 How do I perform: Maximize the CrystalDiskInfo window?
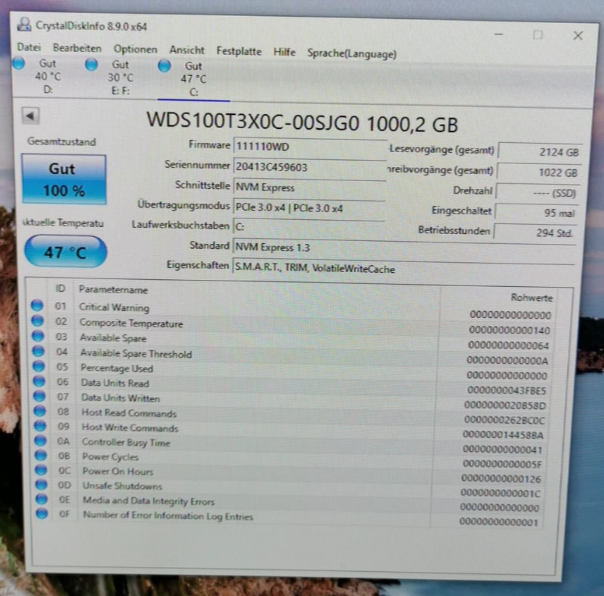pos(538,35)
